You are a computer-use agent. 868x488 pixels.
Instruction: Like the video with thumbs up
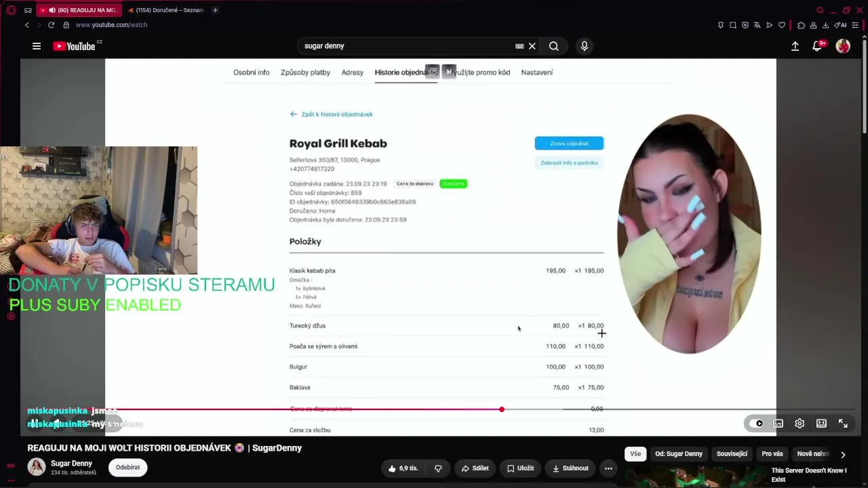(403, 468)
